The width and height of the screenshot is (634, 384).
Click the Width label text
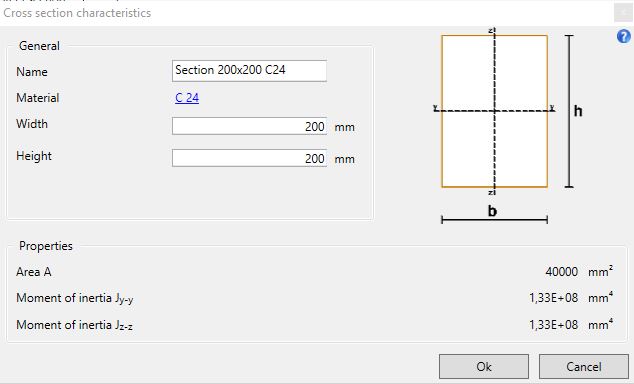coord(32,124)
